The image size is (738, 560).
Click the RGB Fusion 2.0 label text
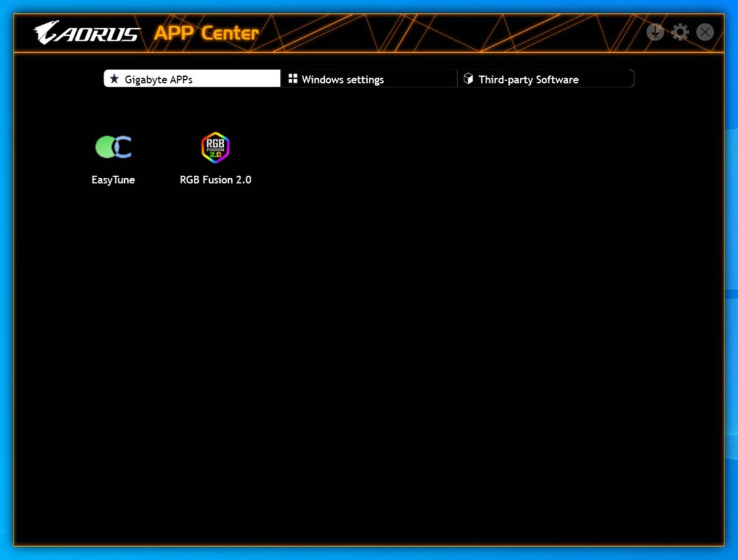[x=215, y=179]
